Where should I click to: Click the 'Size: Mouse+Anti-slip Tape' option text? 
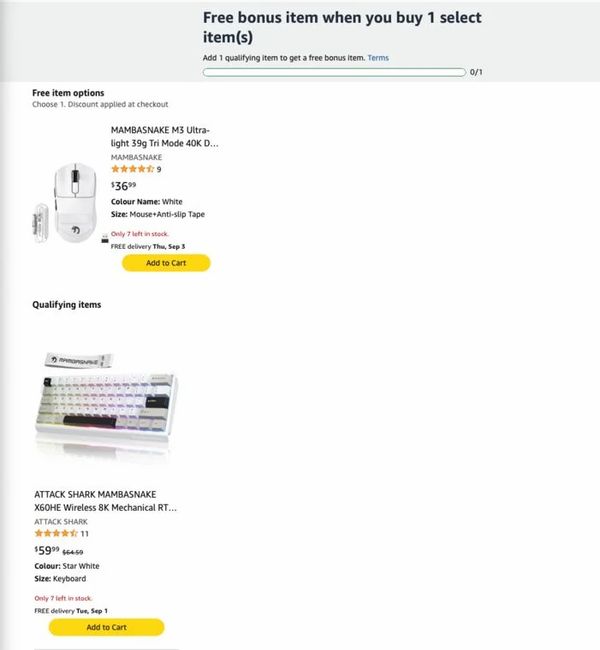[x=158, y=214]
